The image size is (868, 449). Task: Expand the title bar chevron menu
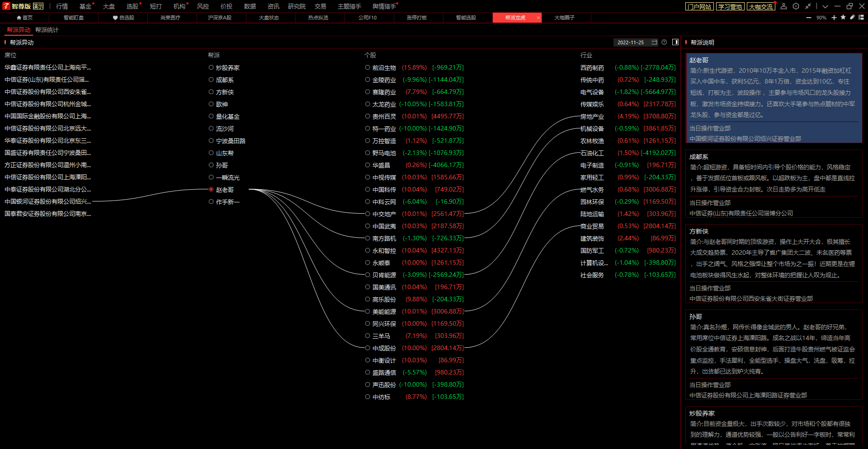click(826, 6)
